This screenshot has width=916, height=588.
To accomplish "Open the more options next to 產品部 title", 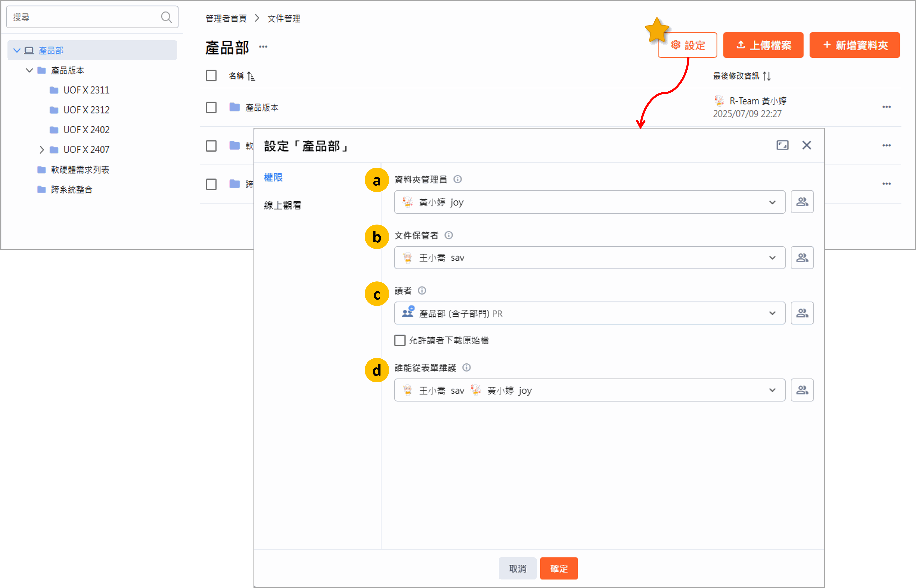I will (x=263, y=47).
